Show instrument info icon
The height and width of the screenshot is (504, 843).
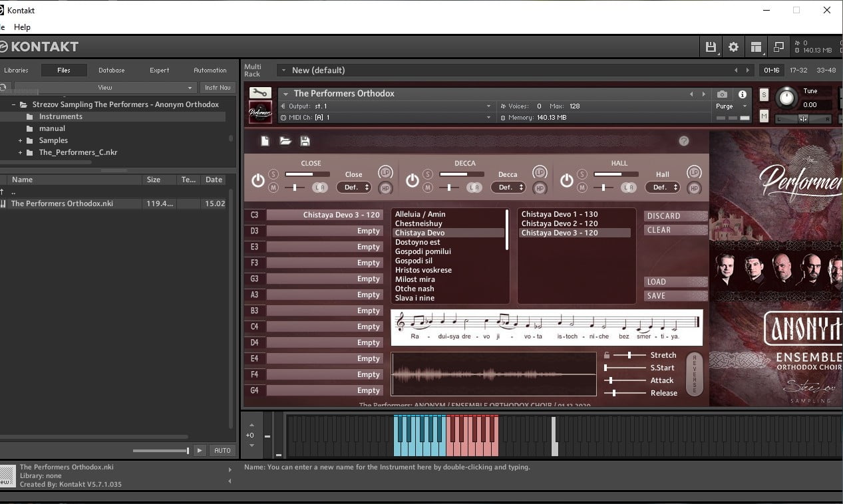[743, 94]
